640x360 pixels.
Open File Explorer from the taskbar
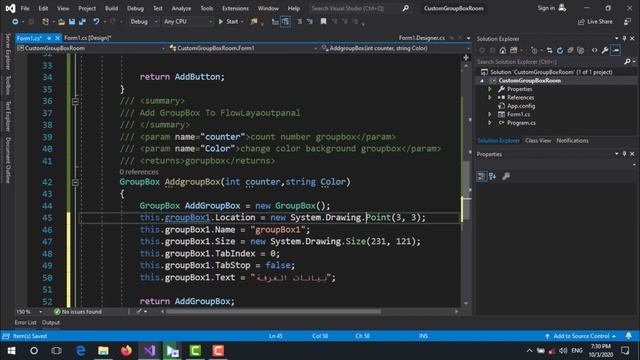click(103, 351)
